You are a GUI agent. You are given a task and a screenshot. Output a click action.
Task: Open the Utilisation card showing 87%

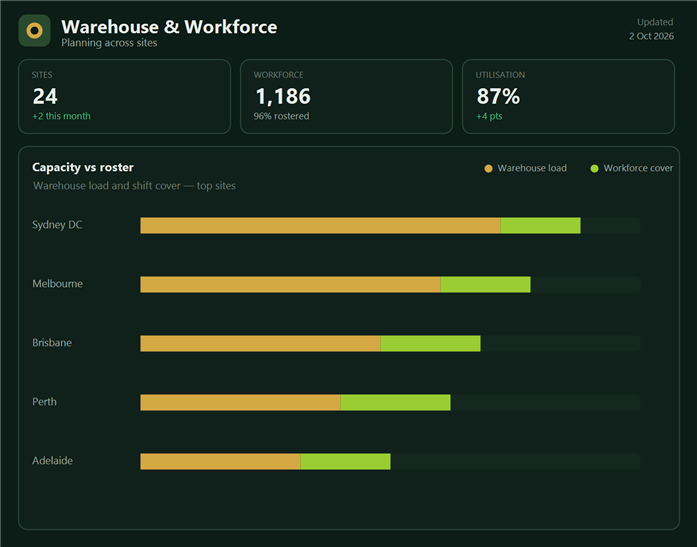(x=568, y=96)
